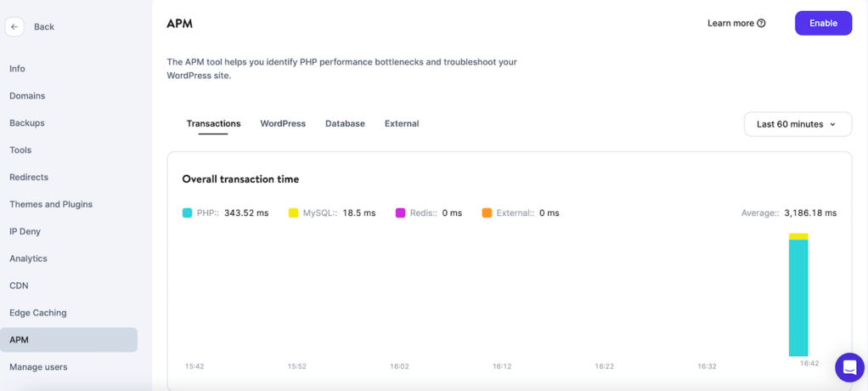Open the Last 60 minutes dropdown
This screenshot has height=391, width=868.
pyautogui.click(x=798, y=124)
